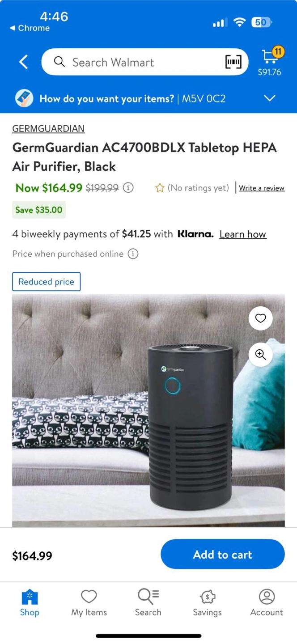The image size is (297, 644).
Task: Open the barcode scanner icon
Action: 233,62
